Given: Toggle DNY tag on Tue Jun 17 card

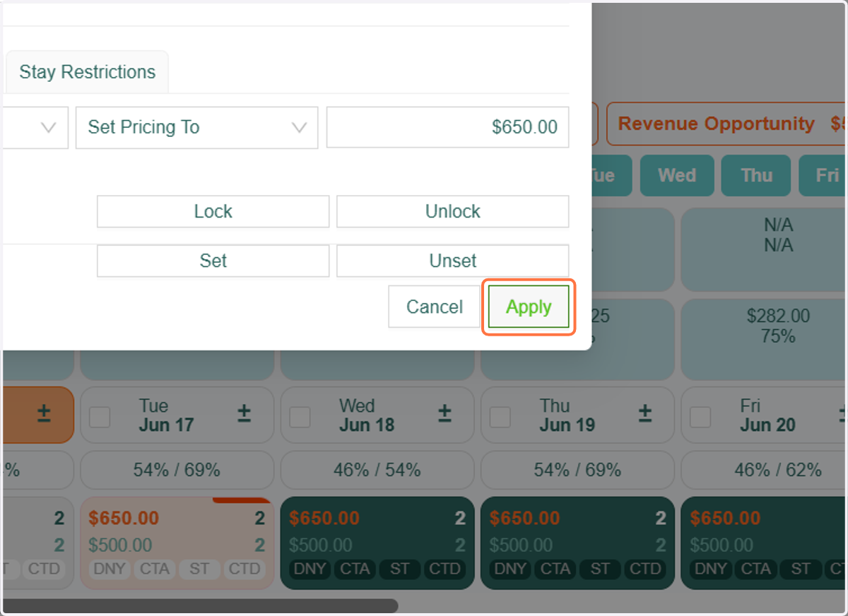Looking at the screenshot, I should 109,569.
